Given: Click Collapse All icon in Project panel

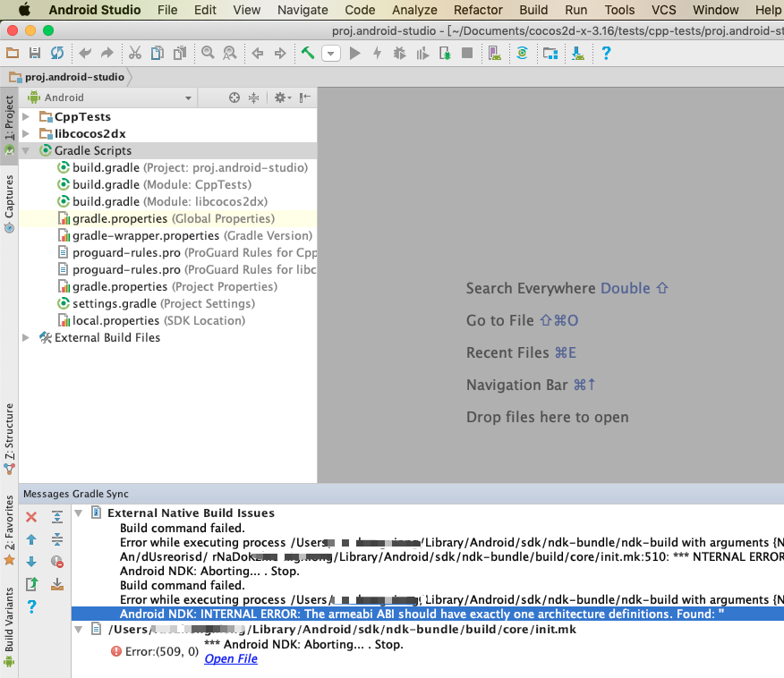Looking at the screenshot, I should pos(254,97).
